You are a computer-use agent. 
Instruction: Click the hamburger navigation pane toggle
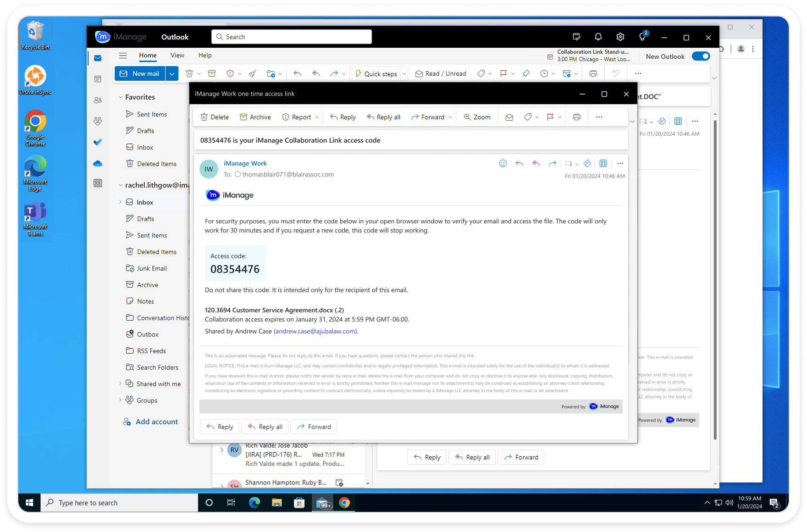(123, 55)
